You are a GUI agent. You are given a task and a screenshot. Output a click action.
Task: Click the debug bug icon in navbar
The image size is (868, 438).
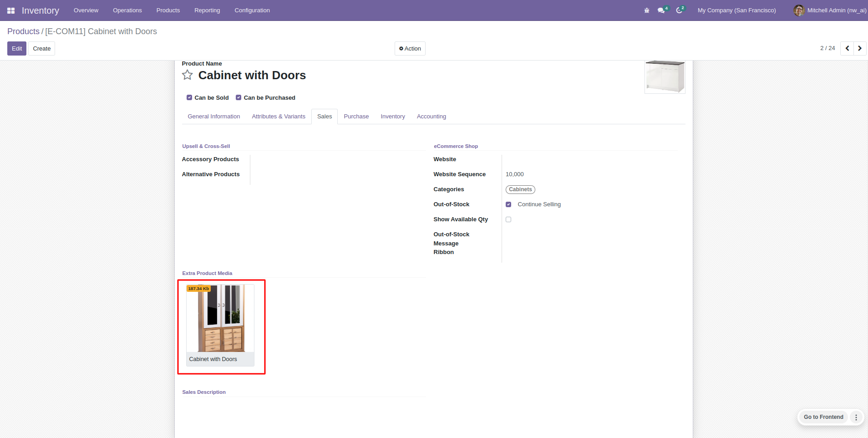click(x=647, y=10)
